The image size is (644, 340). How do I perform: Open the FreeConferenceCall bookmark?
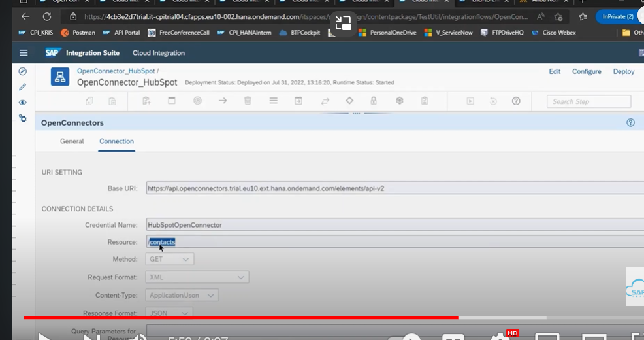coord(179,33)
